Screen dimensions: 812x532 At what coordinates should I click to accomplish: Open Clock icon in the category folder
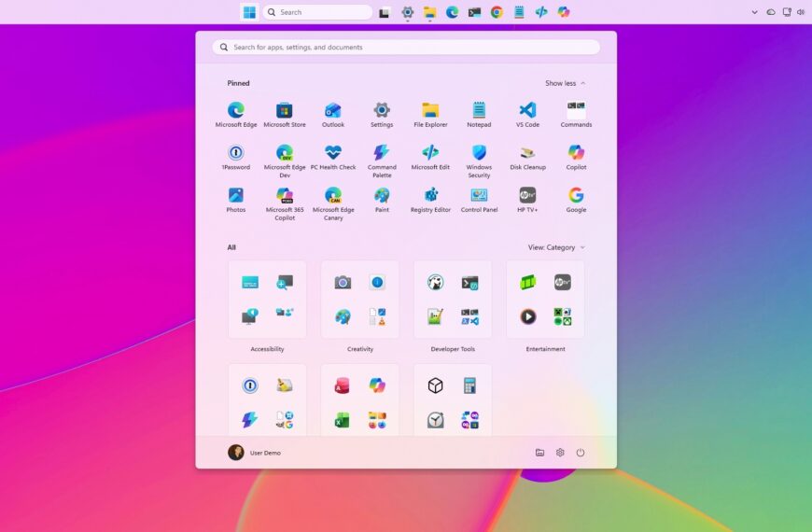point(435,420)
